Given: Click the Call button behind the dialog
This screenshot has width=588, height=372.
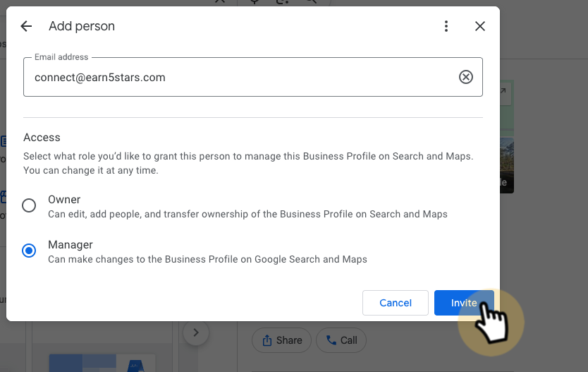Looking at the screenshot, I should point(341,340).
